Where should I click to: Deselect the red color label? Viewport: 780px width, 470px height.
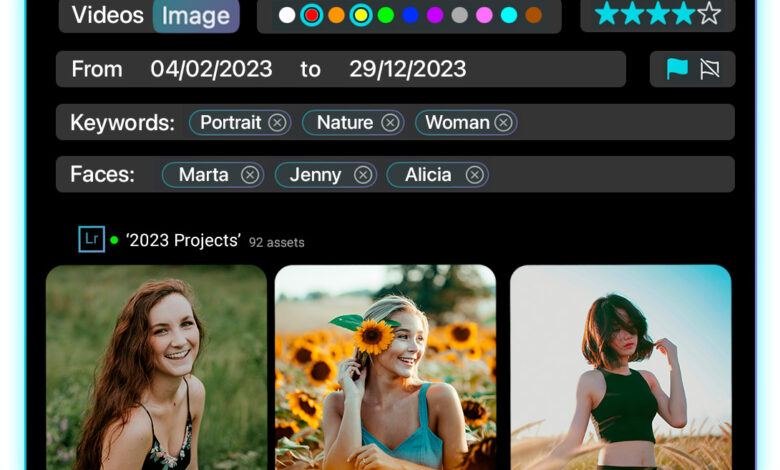pyautogui.click(x=311, y=15)
